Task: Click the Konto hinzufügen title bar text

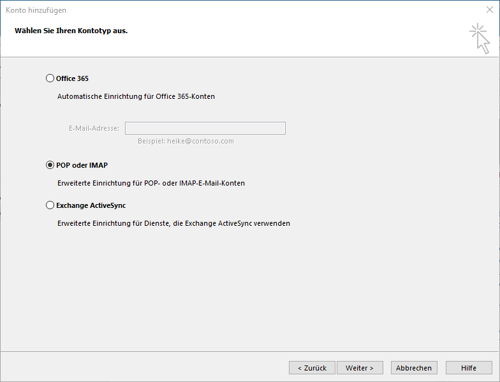Action: (x=36, y=10)
